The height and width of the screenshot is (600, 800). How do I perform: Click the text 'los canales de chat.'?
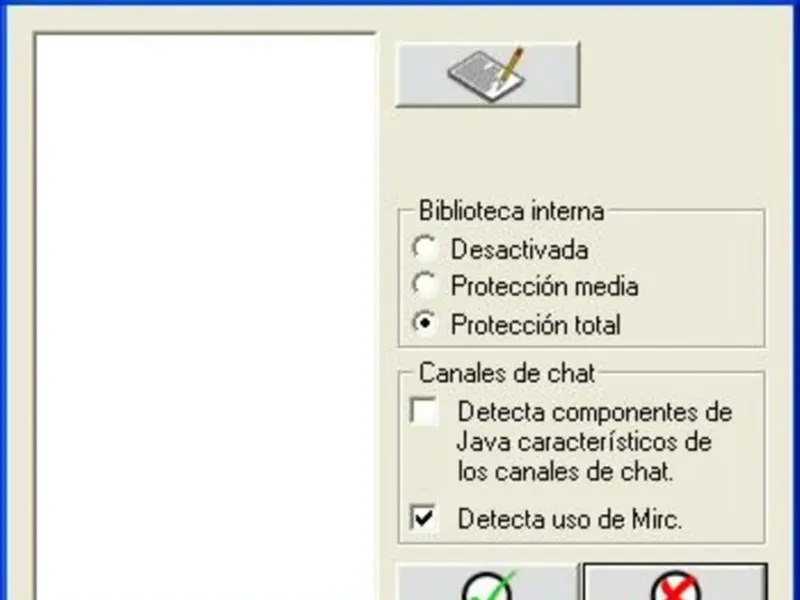[x=566, y=471]
